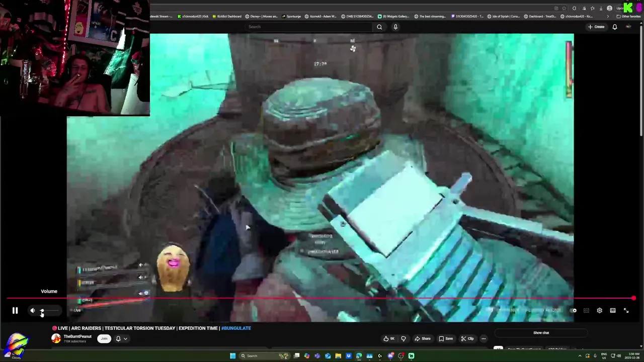Viewport: 644px width, 362px height.
Task: Open the player settings gear
Action: coord(599,311)
